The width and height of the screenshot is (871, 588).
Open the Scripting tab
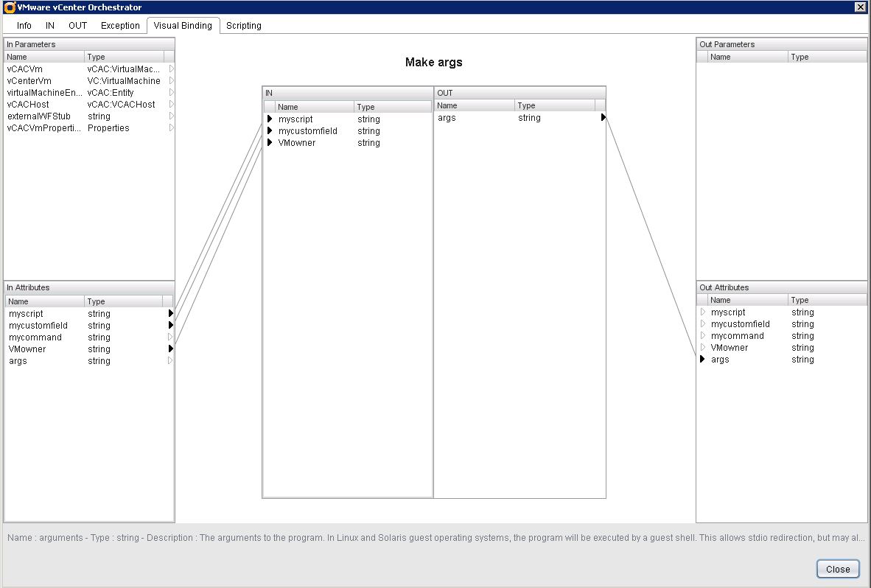[243, 26]
